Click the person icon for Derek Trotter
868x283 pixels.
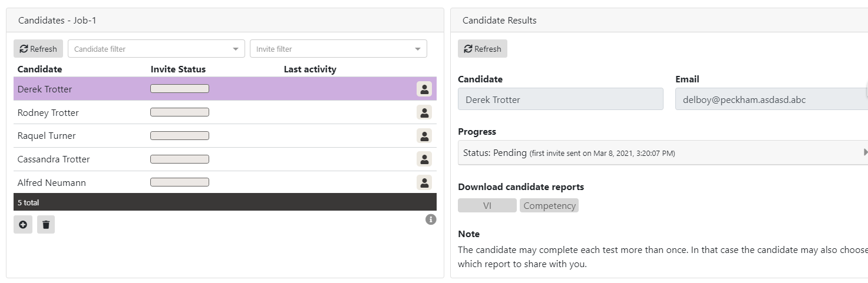pyautogui.click(x=424, y=89)
